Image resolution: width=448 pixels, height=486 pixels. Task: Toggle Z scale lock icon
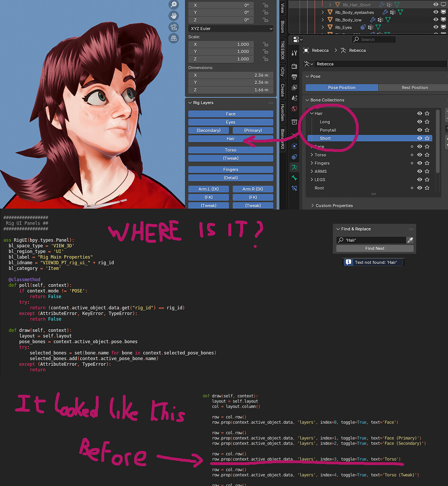pyautogui.click(x=265, y=59)
